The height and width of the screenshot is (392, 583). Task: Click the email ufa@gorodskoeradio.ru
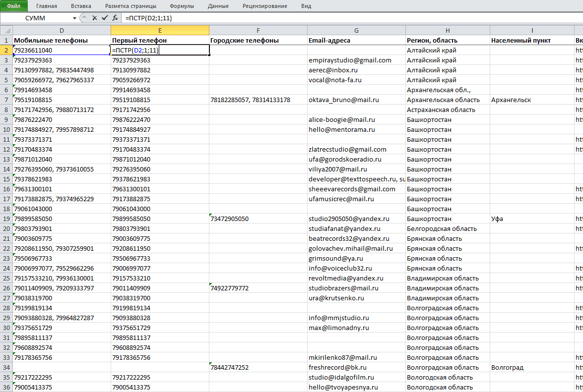pyautogui.click(x=345, y=159)
